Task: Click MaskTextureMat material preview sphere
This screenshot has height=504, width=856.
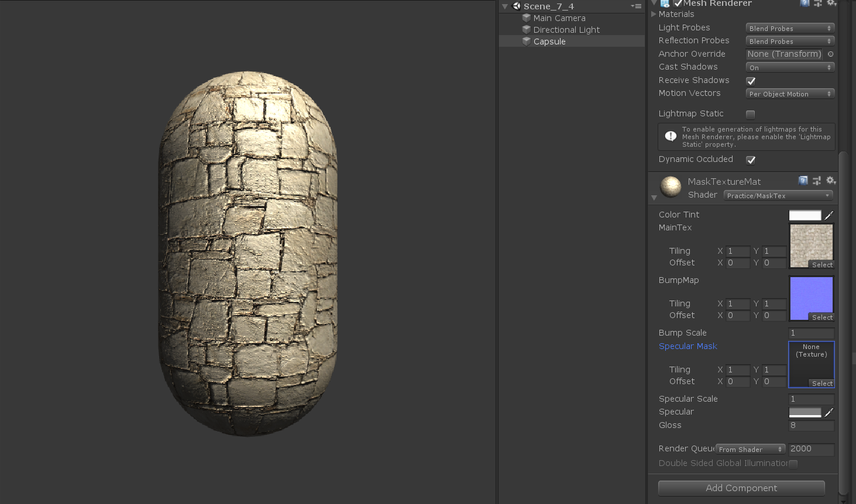Action: pyautogui.click(x=671, y=187)
